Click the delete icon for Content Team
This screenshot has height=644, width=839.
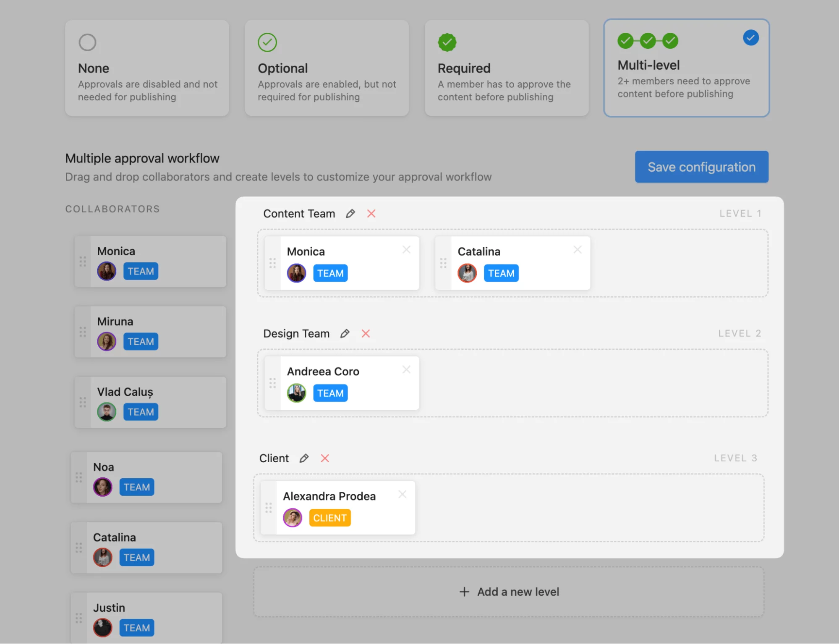pos(371,213)
